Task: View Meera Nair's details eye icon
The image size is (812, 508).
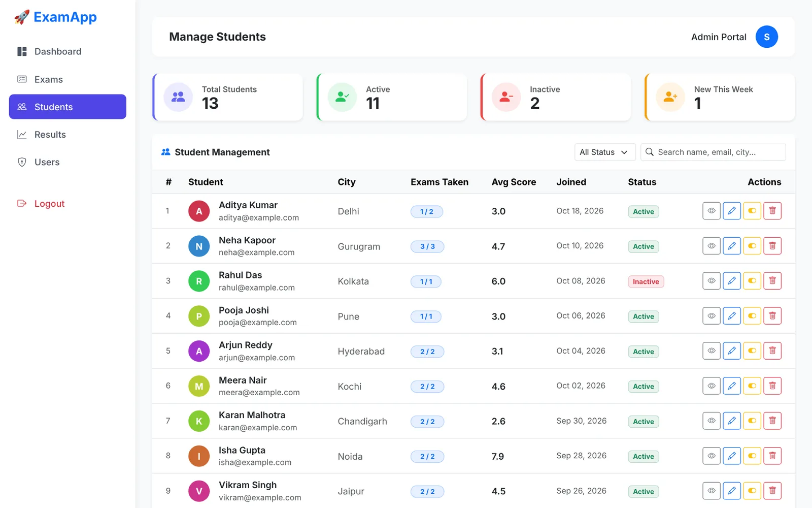Action: click(712, 386)
